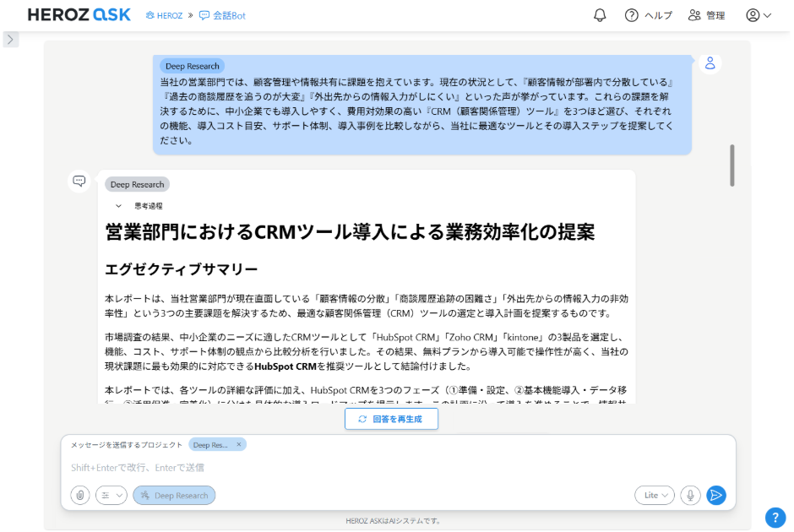
Task: Click the user avatar beside the question
Action: [710, 63]
